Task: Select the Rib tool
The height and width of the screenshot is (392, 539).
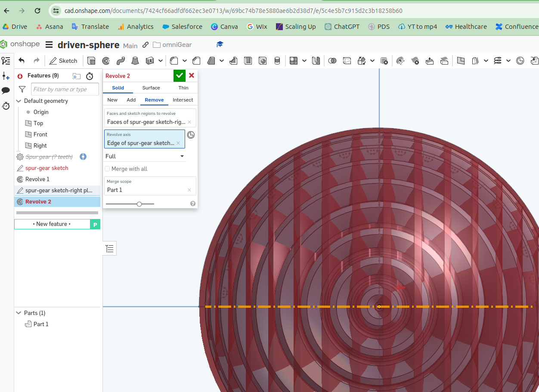Action: coord(233,61)
